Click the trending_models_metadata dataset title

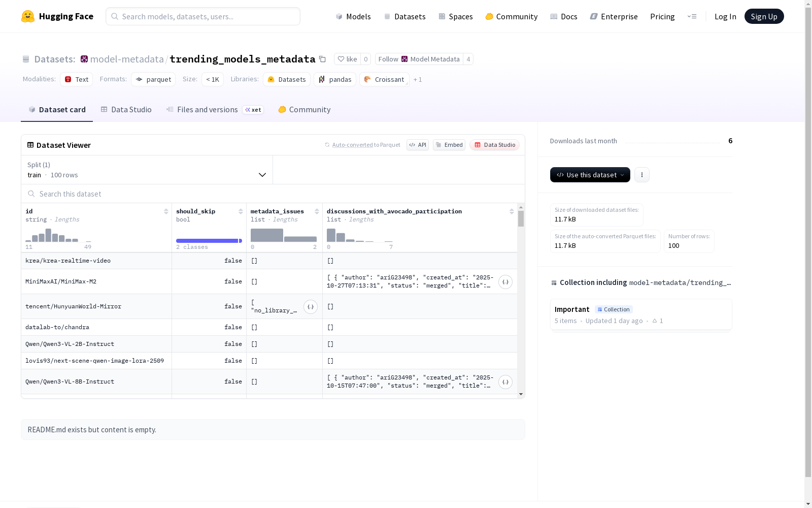pos(243,59)
